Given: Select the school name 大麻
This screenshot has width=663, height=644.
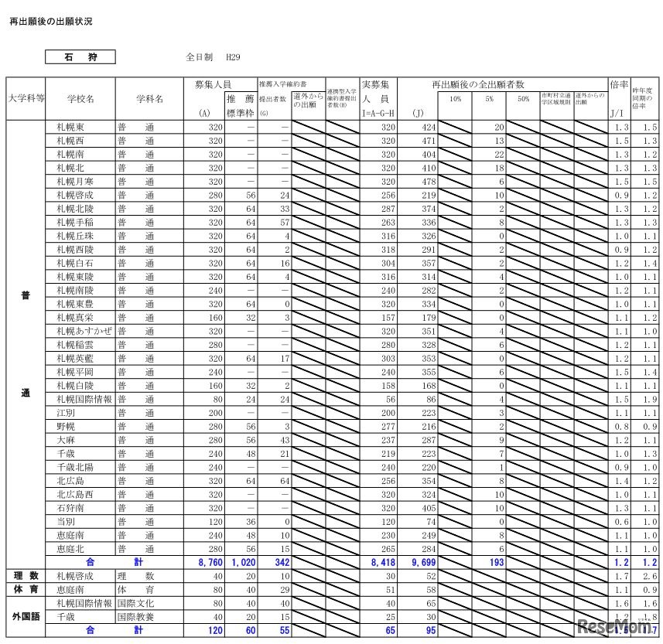Looking at the screenshot, I should (66, 440).
